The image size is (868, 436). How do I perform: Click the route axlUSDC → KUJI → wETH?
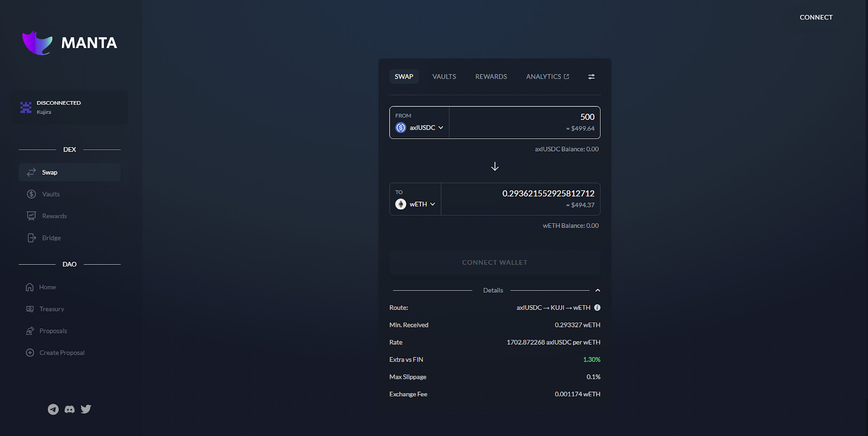553,307
